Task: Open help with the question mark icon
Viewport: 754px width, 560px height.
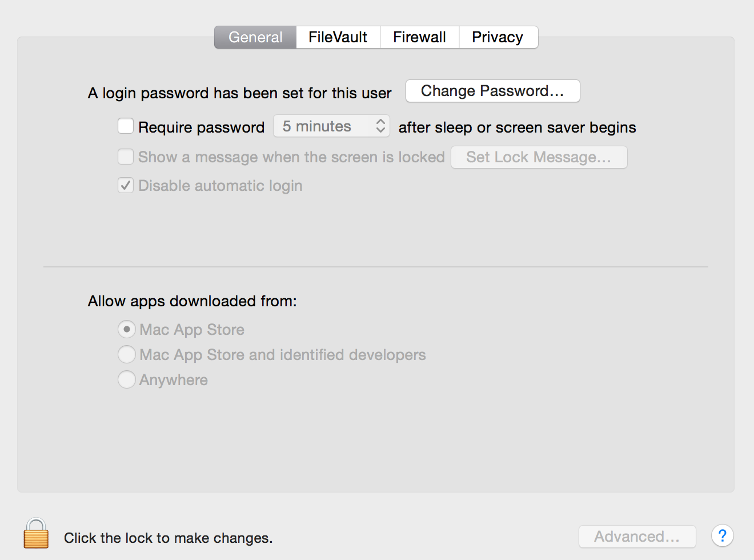Action: coord(722,536)
